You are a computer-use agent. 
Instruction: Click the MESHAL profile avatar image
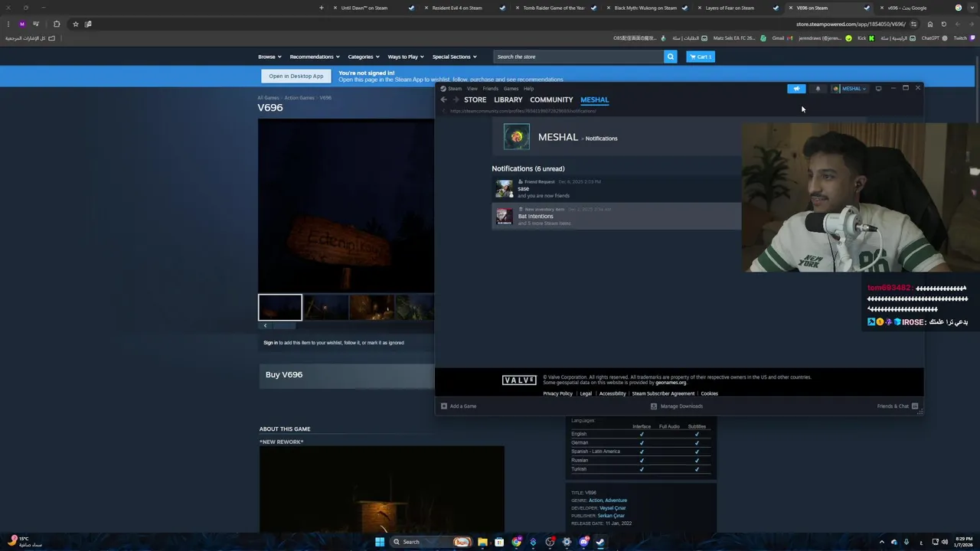pyautogui.click(x=516, y=137)
